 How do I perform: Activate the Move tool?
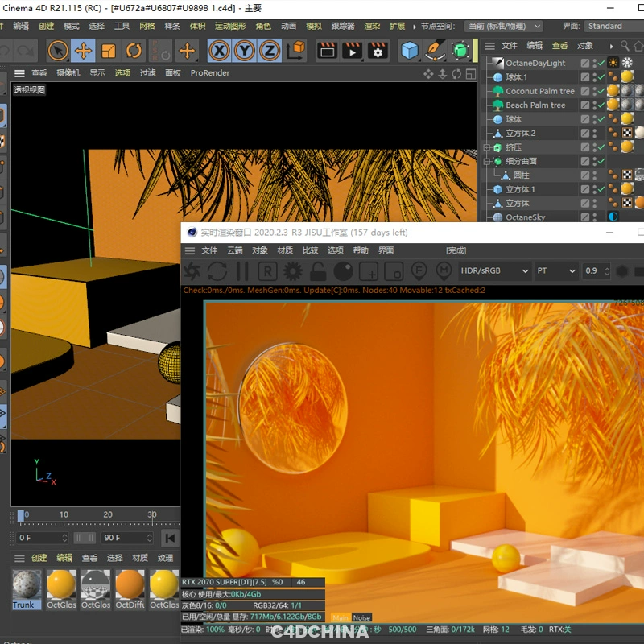83,51
